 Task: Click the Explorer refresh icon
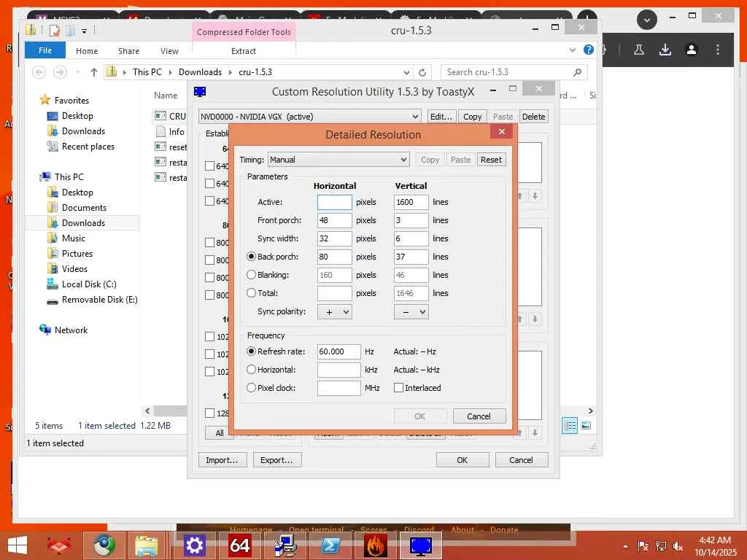coord(422,72)
